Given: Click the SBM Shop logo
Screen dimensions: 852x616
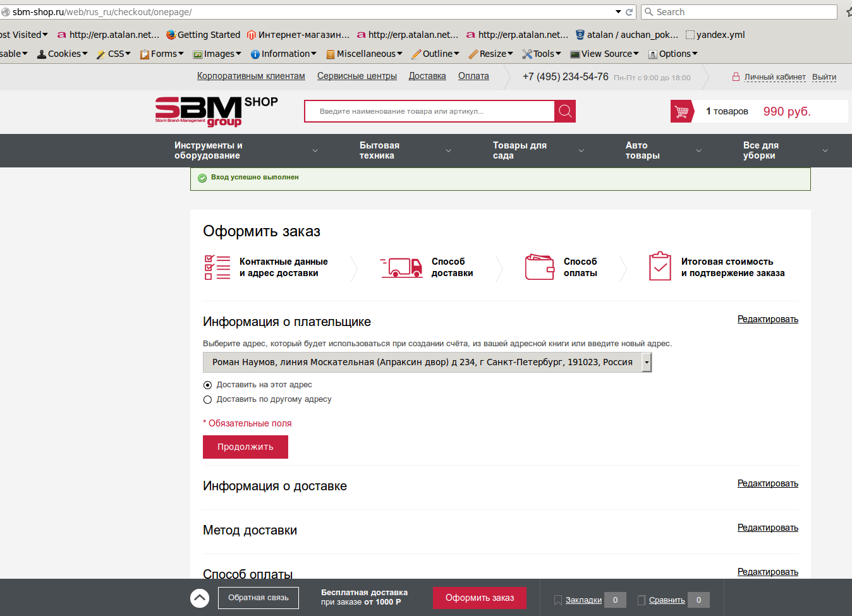Looking at the screenshot, I should (x=216, y=111).
